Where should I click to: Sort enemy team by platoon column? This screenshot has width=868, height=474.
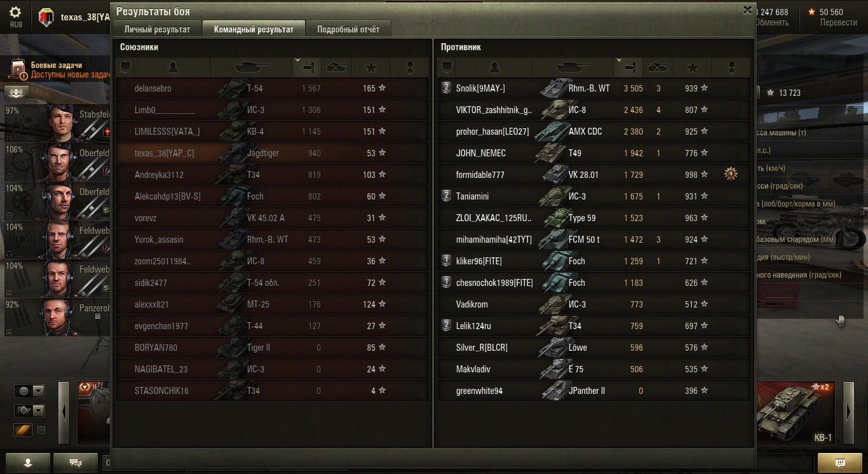click(447, 67)
